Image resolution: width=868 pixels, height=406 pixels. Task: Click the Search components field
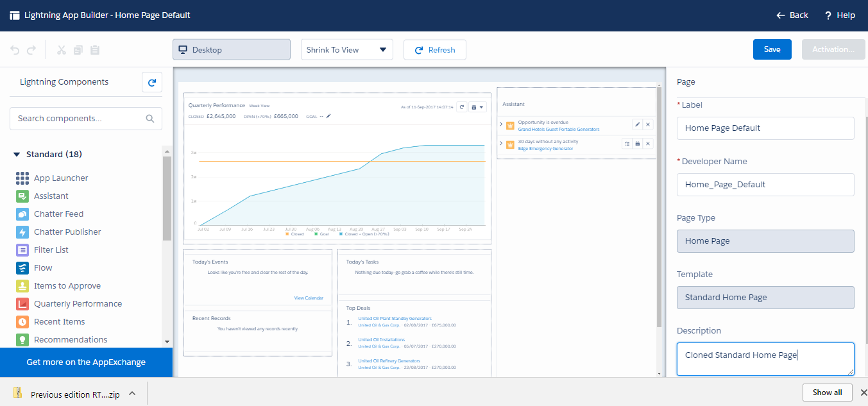pos(86,119)
